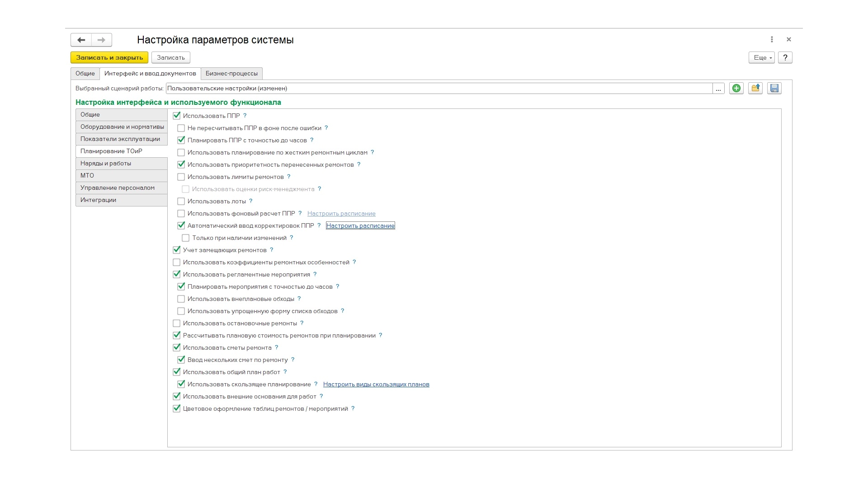Screen dimensions: 868x488
Task: Open Настроить виды скользящих планов link
Action: (x=376, y=384)
